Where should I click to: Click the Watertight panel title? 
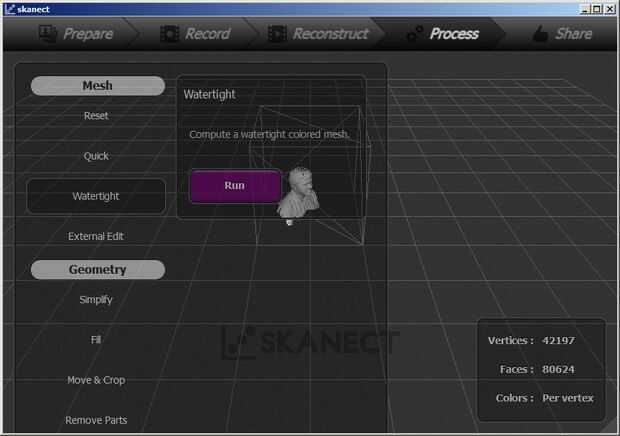(210, 94)
